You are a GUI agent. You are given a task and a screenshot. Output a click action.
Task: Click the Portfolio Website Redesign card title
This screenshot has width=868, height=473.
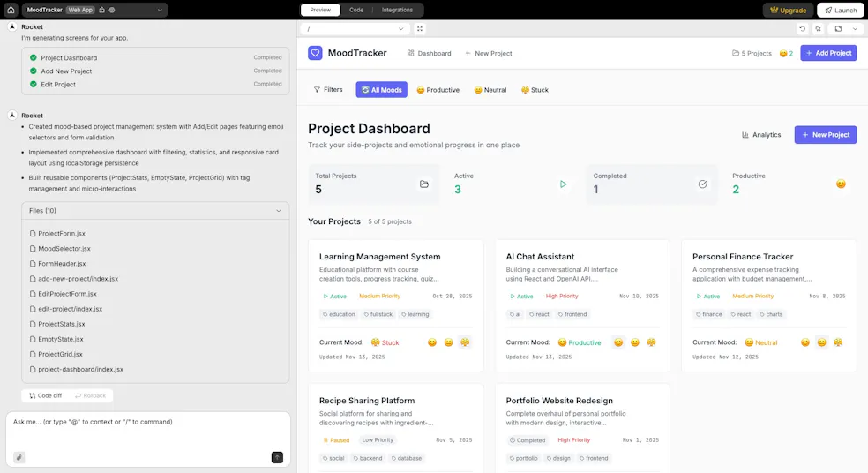[x=559, y=401]
